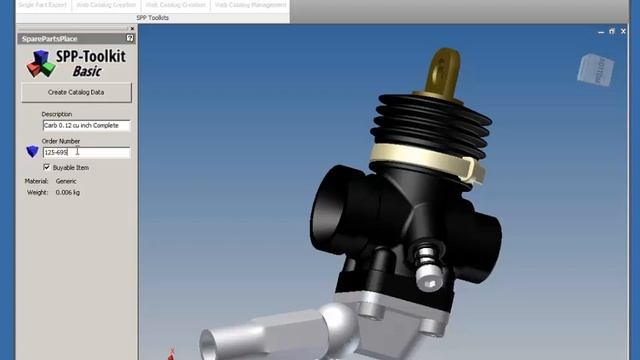Screen dimensions: 640x360
Task: Click the SPP-Toolkit colored cubes logo
Action: (x=41, y=64)
